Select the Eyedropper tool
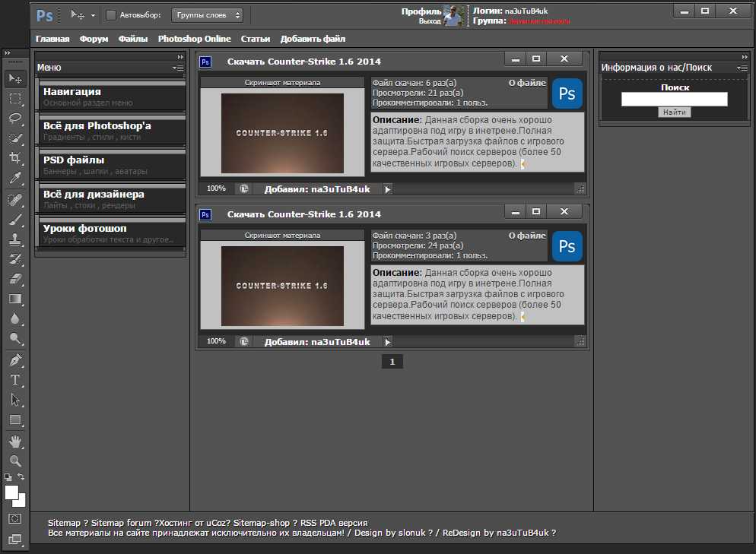Viewport: 756px width, 554px height. [x=15, y=177]
